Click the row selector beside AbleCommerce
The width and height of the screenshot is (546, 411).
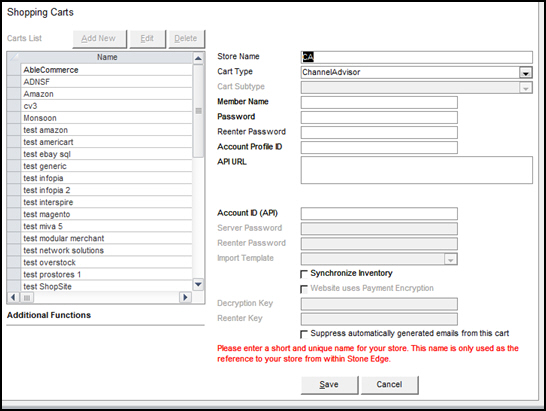14,70
